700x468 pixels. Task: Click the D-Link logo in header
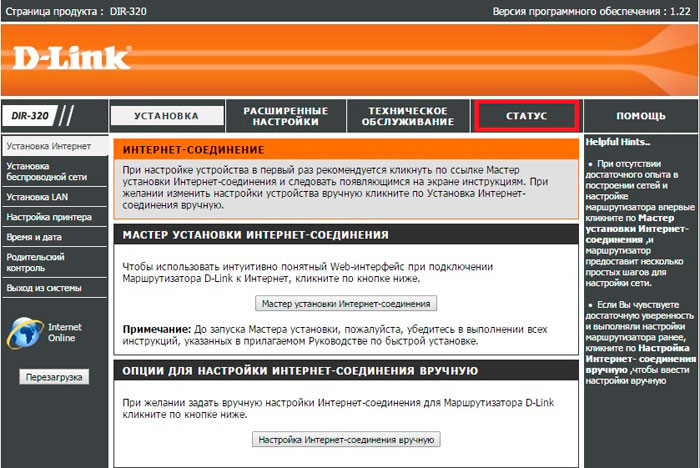72,58
